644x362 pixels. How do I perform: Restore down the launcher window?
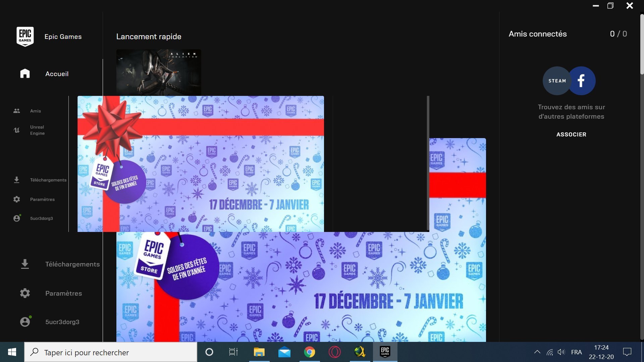(610, 6)
